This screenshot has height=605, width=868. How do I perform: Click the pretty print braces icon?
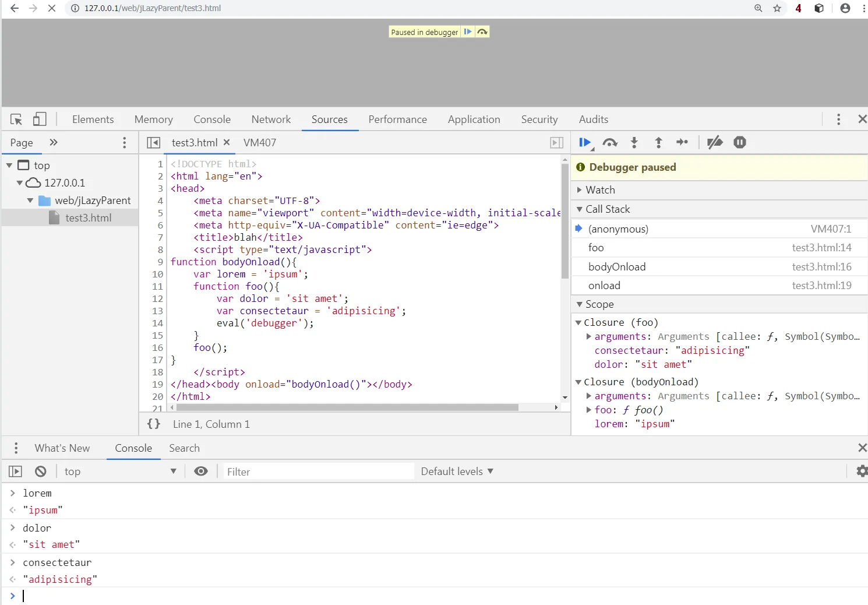154,424
